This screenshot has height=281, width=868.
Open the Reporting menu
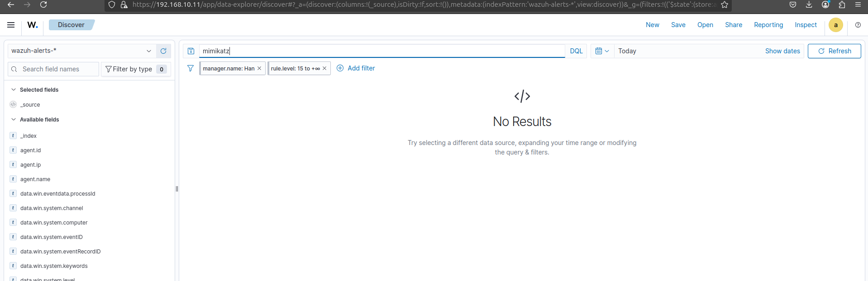(x=768, y=25)
